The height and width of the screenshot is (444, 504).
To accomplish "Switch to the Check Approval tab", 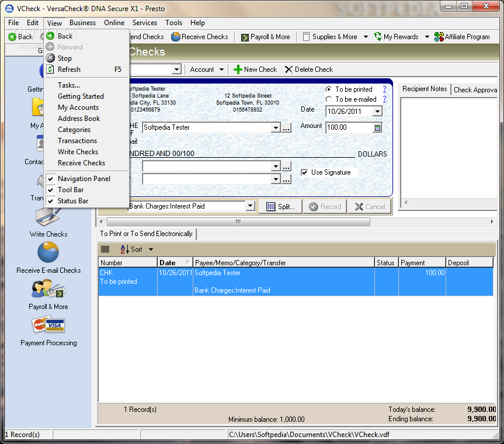I will point(475,90).
